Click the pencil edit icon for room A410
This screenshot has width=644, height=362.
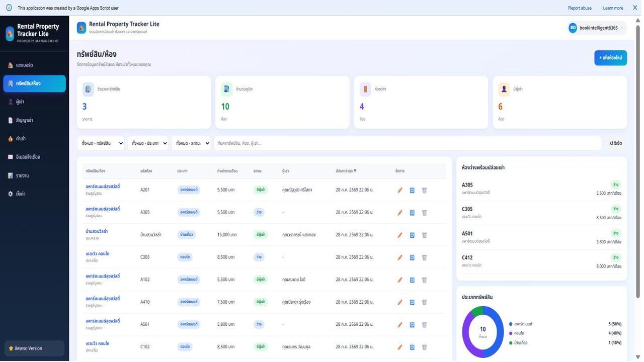point(400,302)
